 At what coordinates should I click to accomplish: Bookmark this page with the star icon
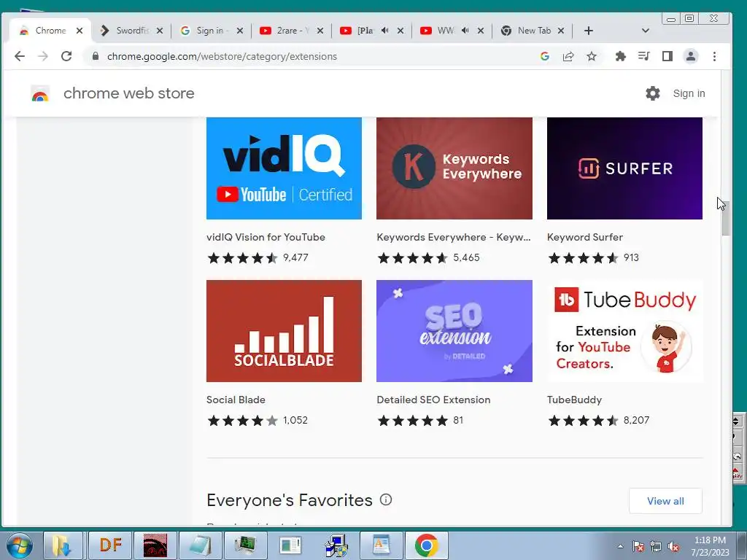coord(591,56)
